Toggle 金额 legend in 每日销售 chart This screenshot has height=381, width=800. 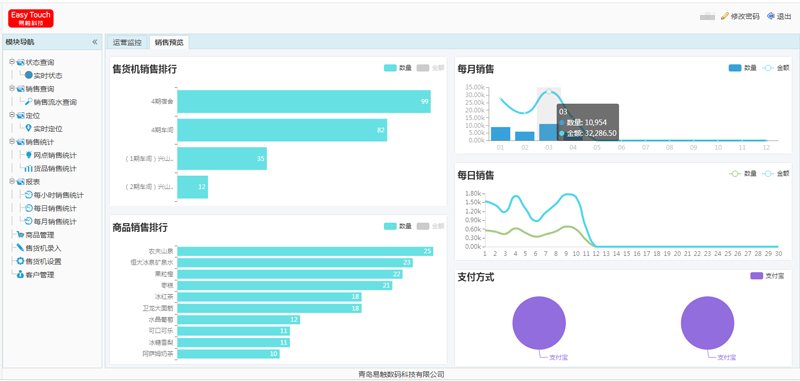(x=776, y=174)
